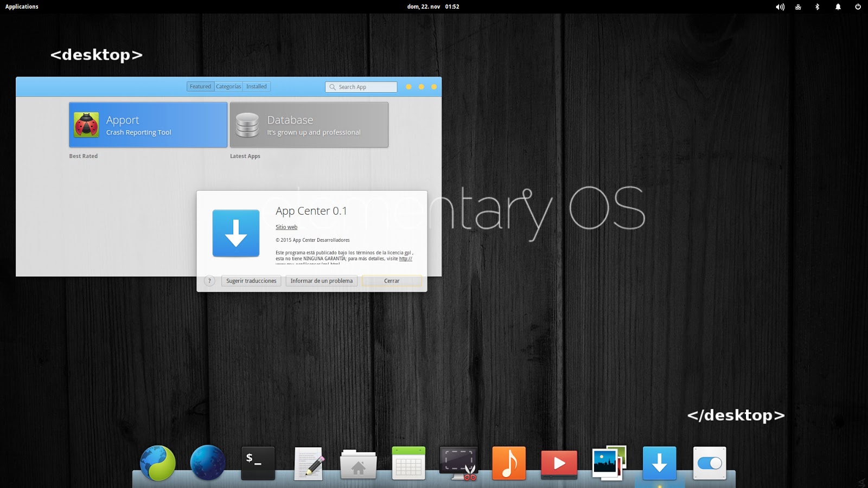
Task: Open the Midori web browser from the dock
Action: click(x=158, y=464)
